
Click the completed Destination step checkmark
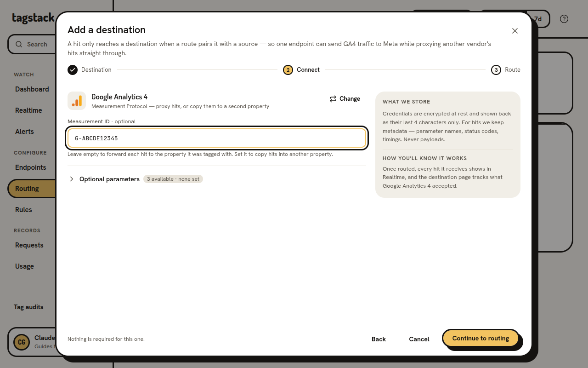(x=73, y=70)
